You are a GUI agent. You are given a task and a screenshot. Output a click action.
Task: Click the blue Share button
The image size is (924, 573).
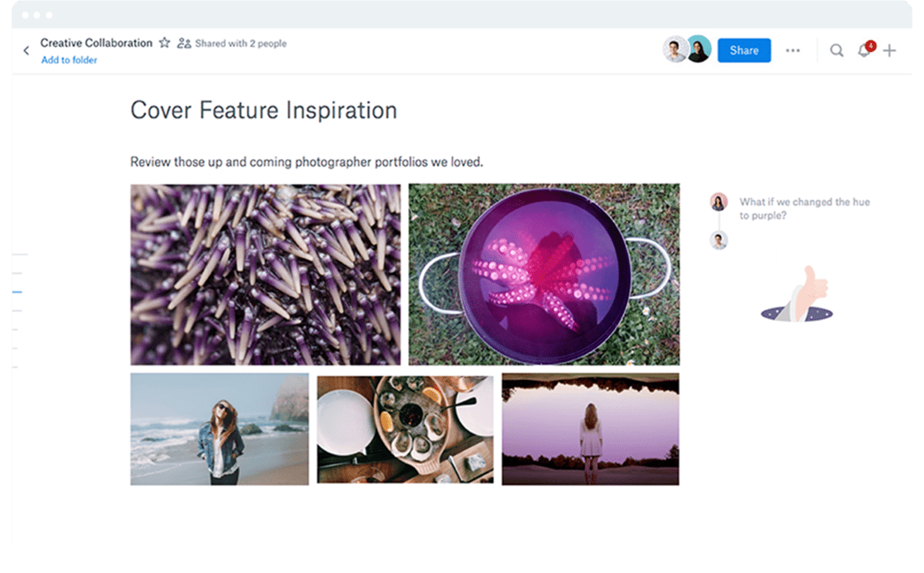[743, 50]
